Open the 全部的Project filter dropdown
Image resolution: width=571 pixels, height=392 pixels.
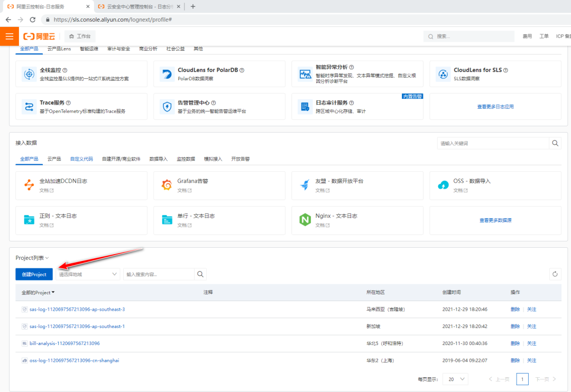click(38, 292)
